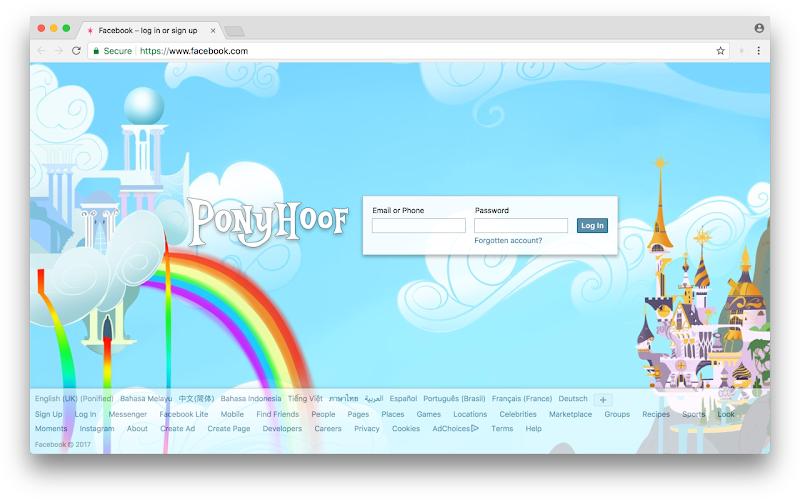Open the Look footer link
Viewport: 800px width, 500px height.
click(x=726, y=414)
